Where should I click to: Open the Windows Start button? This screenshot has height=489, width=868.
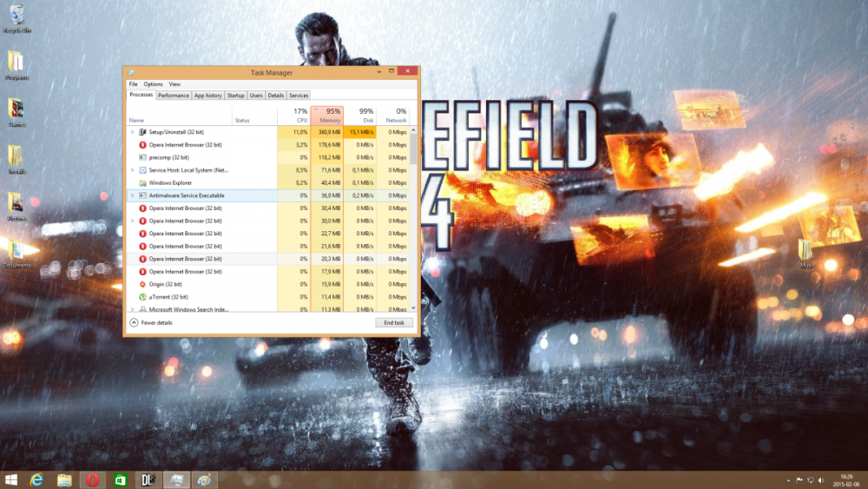pyautogui.click(x=10, y=479)
